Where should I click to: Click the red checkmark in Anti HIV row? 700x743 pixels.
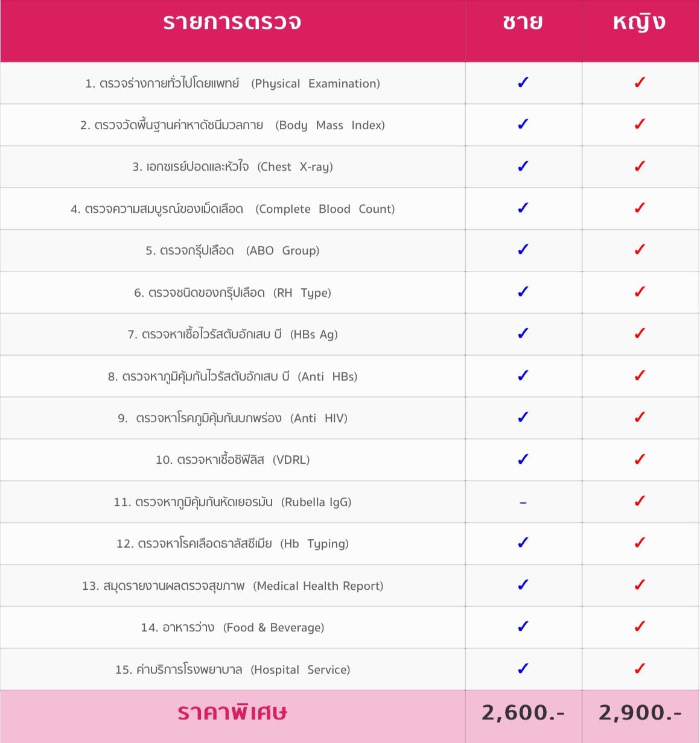tap(640, 417)
